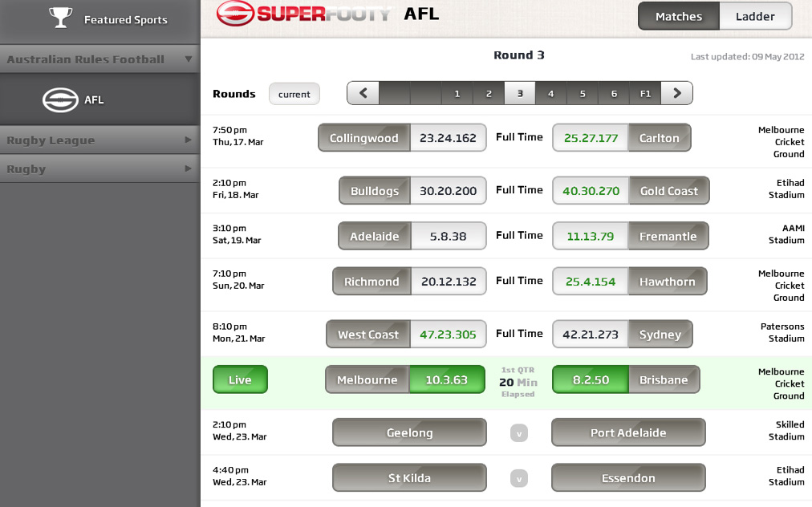Jump to the current round
Image resolution: width=812 pixels, height=507 pixels.
[x=294, y=94]
